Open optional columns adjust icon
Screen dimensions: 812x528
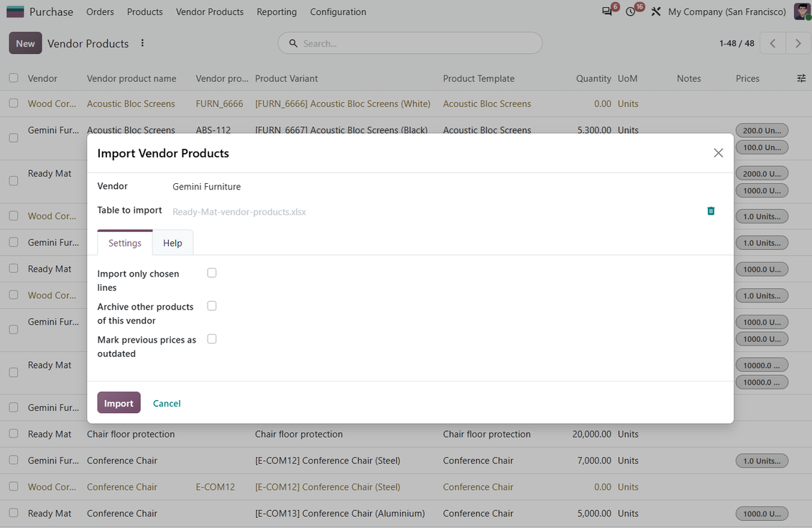(x=801, y=78)
